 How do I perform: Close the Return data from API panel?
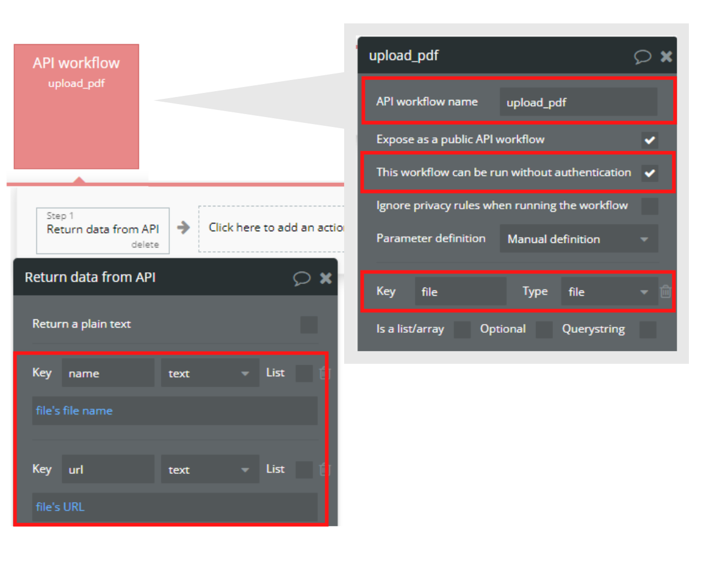(x=325, y=278)
